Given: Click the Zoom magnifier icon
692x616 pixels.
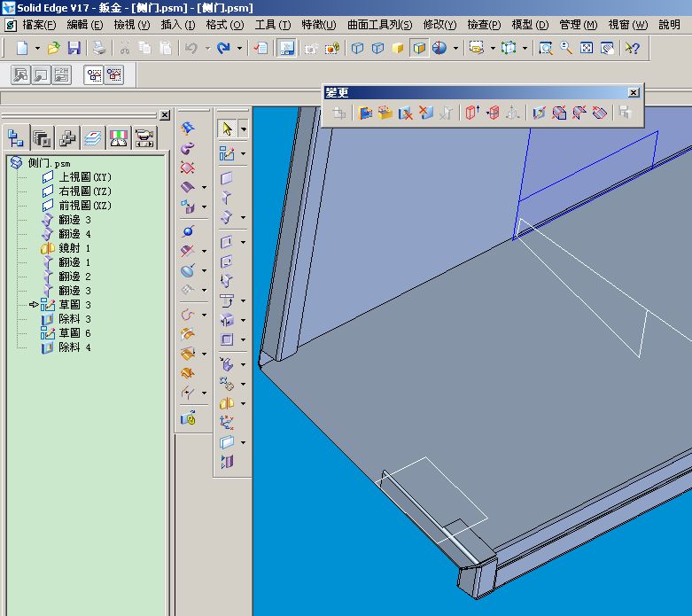Looking at the screenshot, I should click(566, 48).
